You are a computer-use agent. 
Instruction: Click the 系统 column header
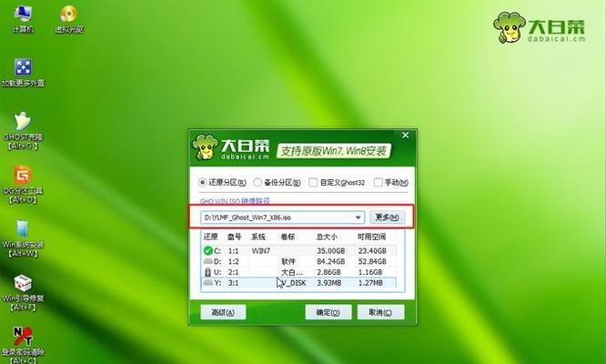tap(258, 237)
